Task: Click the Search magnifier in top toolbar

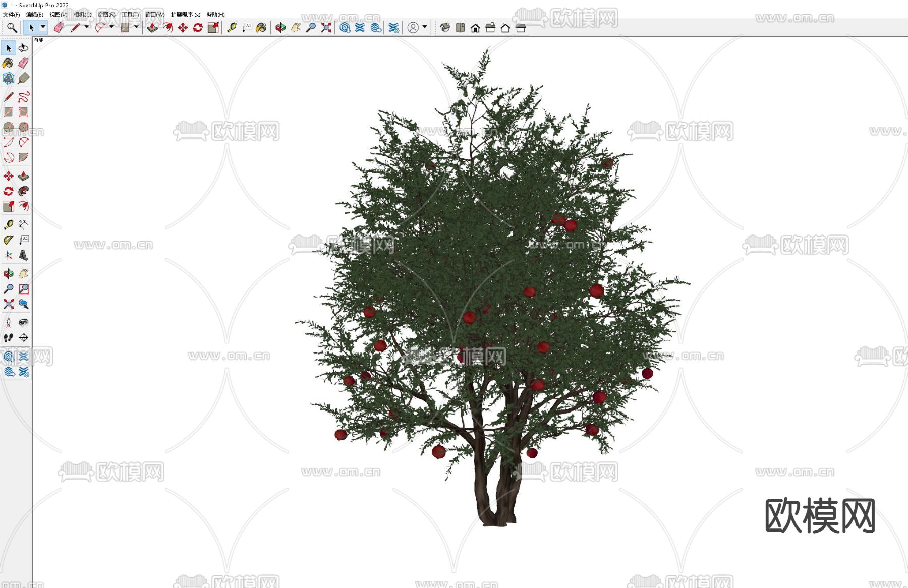Action: tap(12, 28)
